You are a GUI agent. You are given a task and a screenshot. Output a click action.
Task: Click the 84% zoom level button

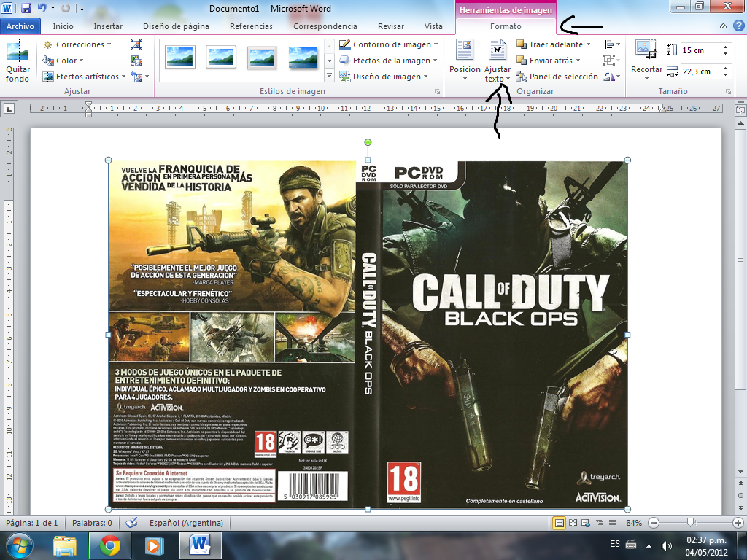pyautogui.click(x=634, y=523)
